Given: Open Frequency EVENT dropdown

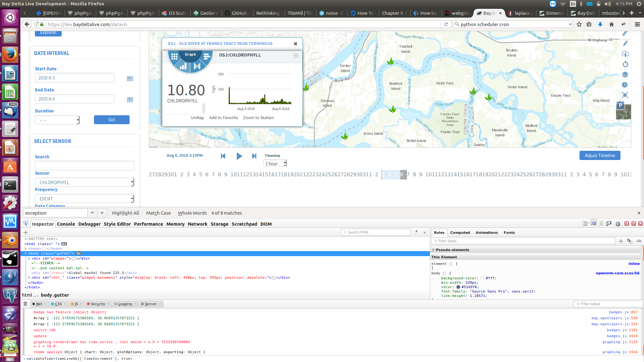Looking at the screenshot, I should pos(84,199).
